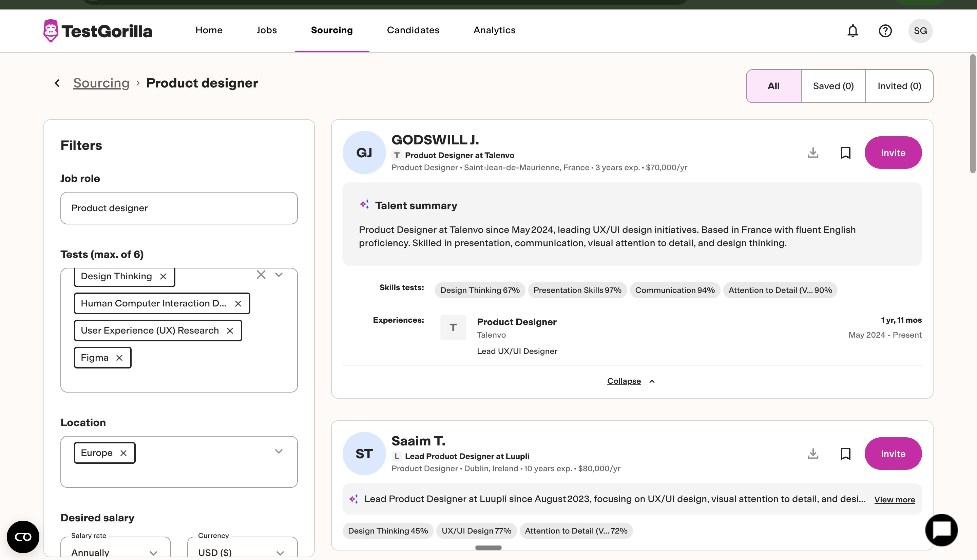Click the Product designer breadcrumb title
The image size is (977, 560).
click(202, 83)
